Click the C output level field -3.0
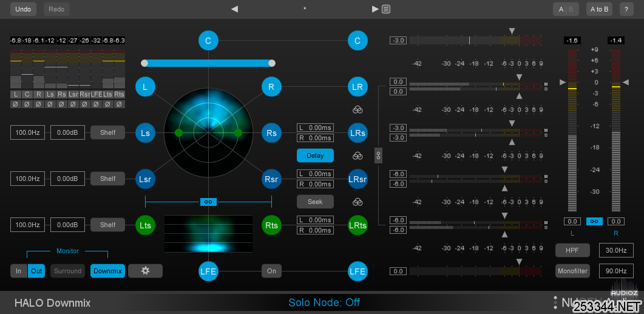The width and height of the screenshot is (644, 314). click(398, 40)
